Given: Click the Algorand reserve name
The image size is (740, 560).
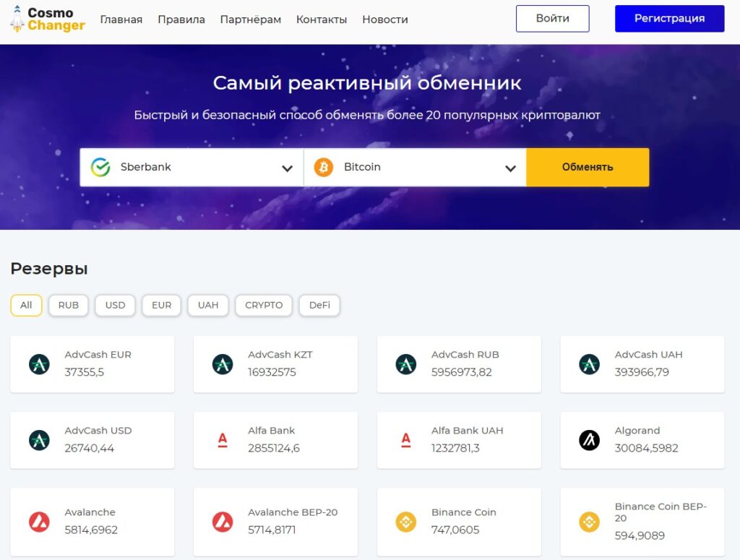Looking at the screenshot, I should 637,431.
